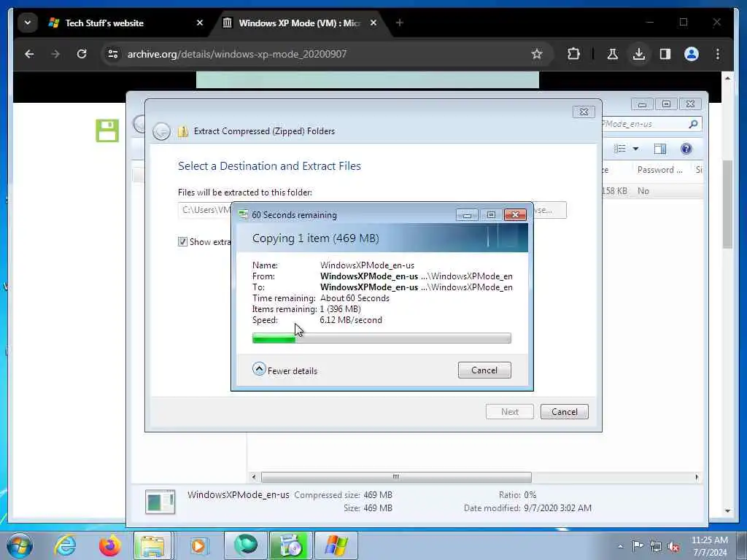Click horizontal scrollbar thumb in Explorer

click(x=396, y=477)
